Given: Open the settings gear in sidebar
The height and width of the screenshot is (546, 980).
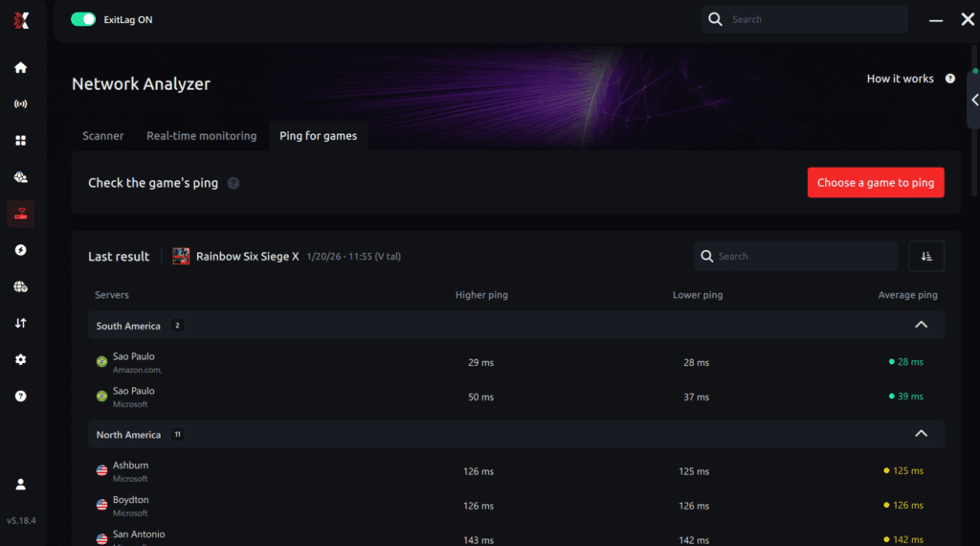Looking at the screenshot, I should 21,359.
